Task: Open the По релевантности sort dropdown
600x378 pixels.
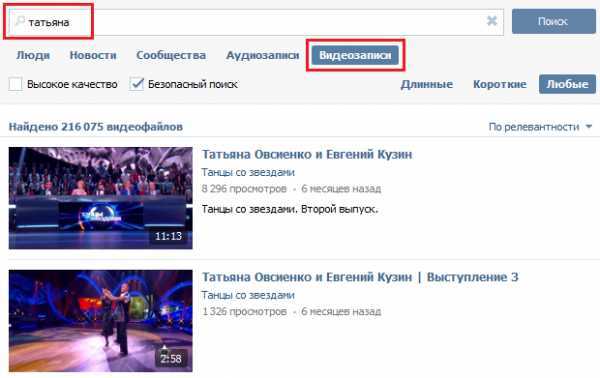Action: [x=540, y=127]
